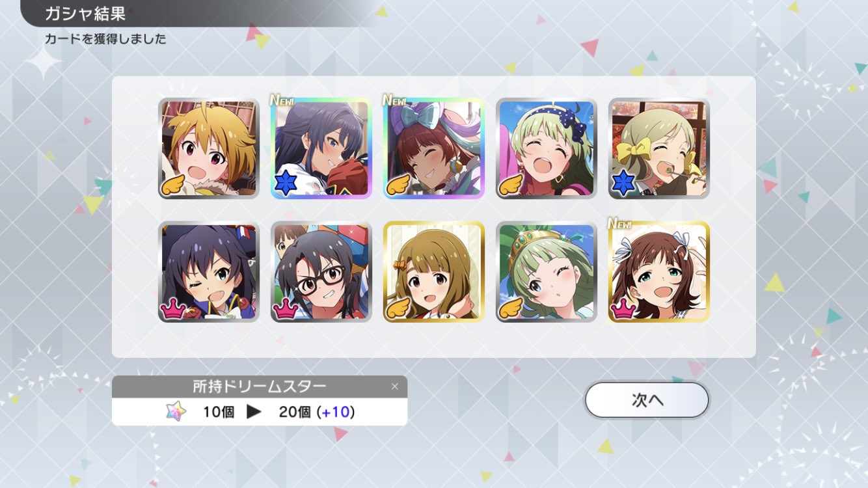
Task: Tap the rainbow Dream Star icon
Action: click(176, 411)
